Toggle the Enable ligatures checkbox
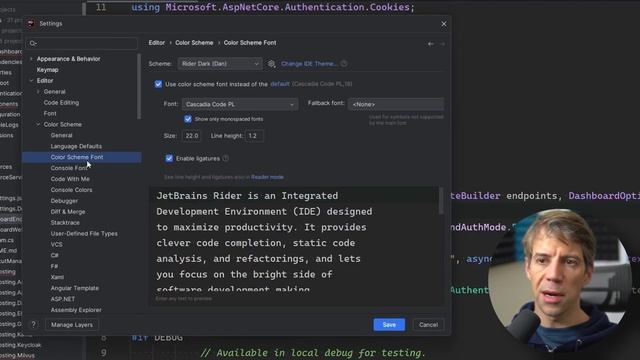This screenshot has height=360, width=640. pyautogui.click(x=169, y=158)
